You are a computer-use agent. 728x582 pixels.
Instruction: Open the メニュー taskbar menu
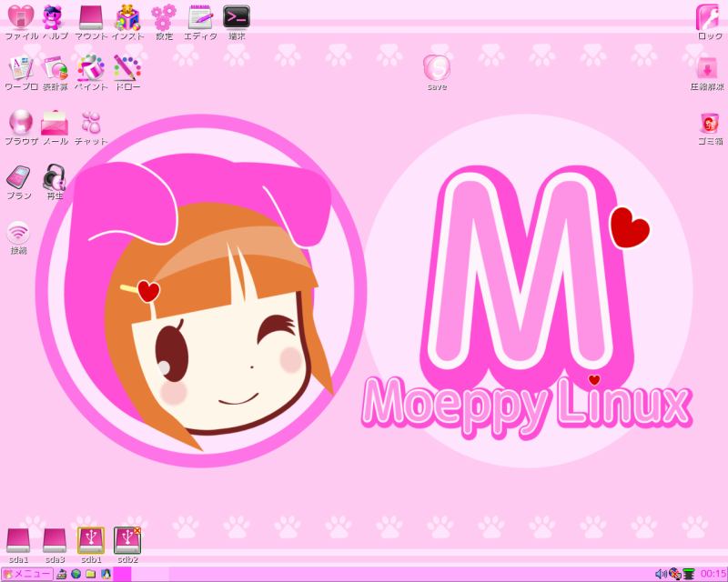tap(25, 575)
